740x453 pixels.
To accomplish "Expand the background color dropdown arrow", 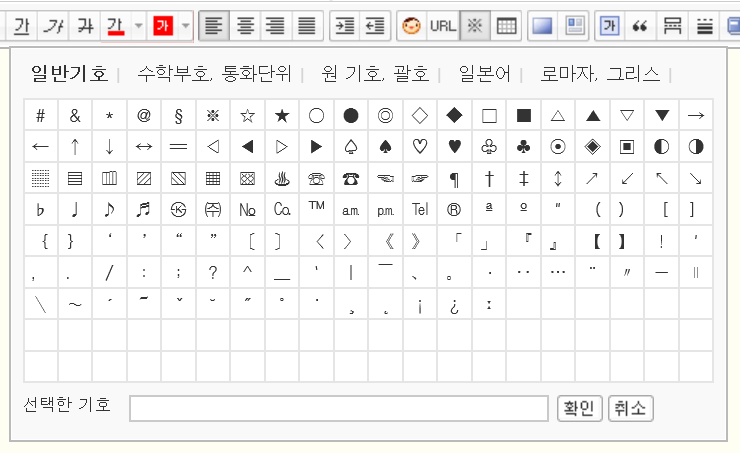I will 186,26.
